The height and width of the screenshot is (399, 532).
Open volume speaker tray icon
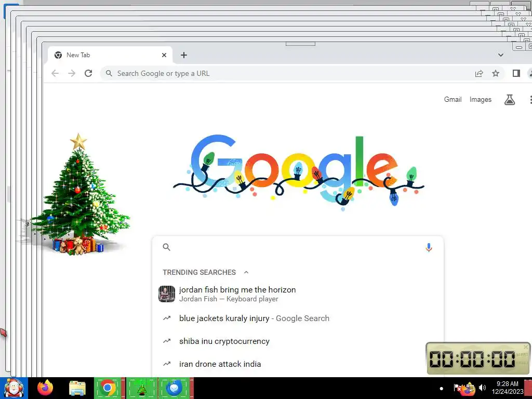click(482, 388)
